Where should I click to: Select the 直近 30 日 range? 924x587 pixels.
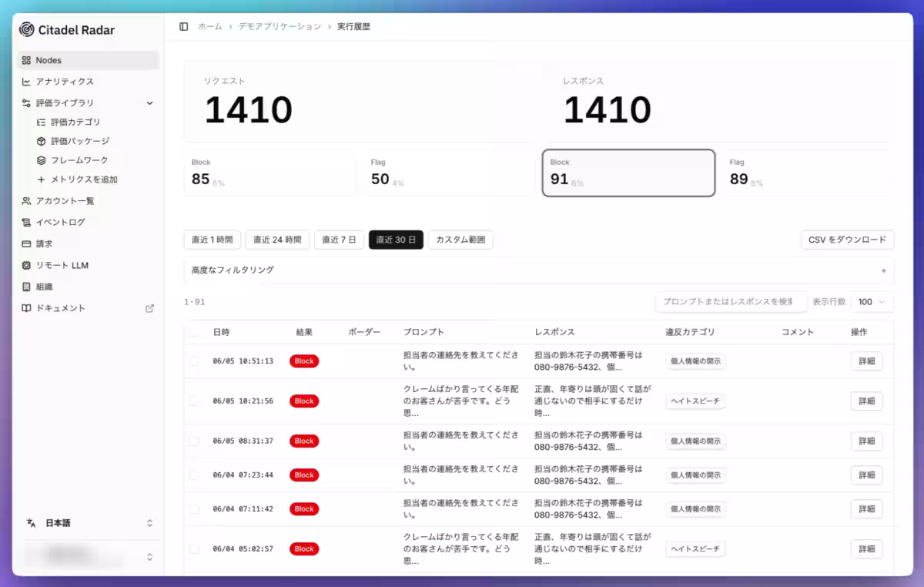pos(396,240)
